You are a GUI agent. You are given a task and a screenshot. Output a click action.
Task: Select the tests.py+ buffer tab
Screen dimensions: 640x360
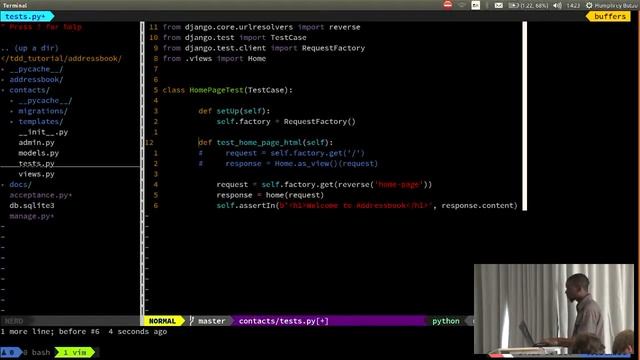pos(26,16)
